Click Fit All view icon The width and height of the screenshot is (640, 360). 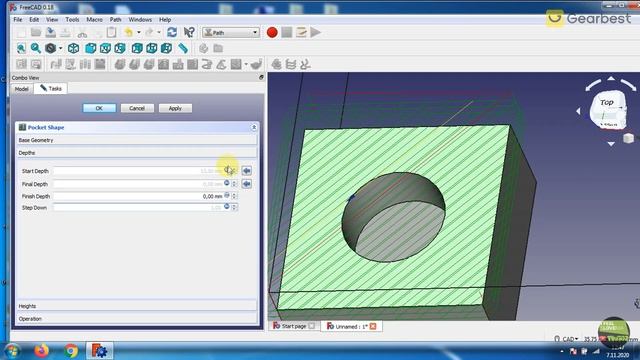coord(21,48)
